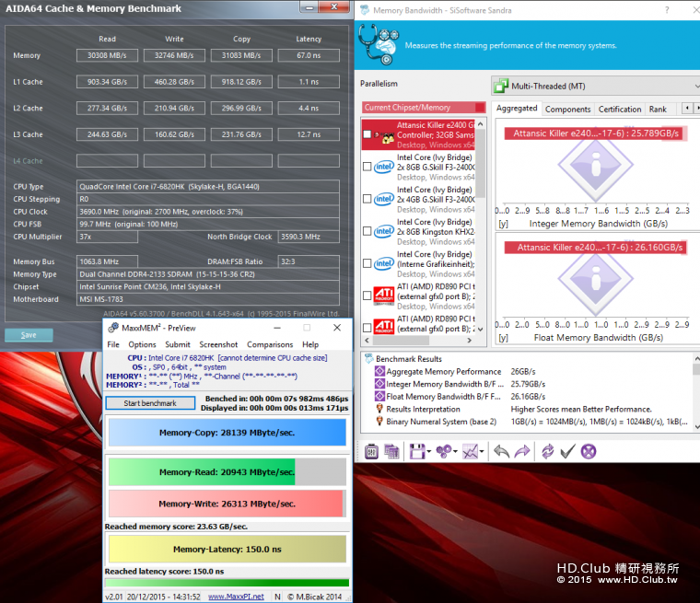Click the Sandra floppy disk save icon
The image size is (700, 603).
417,452
